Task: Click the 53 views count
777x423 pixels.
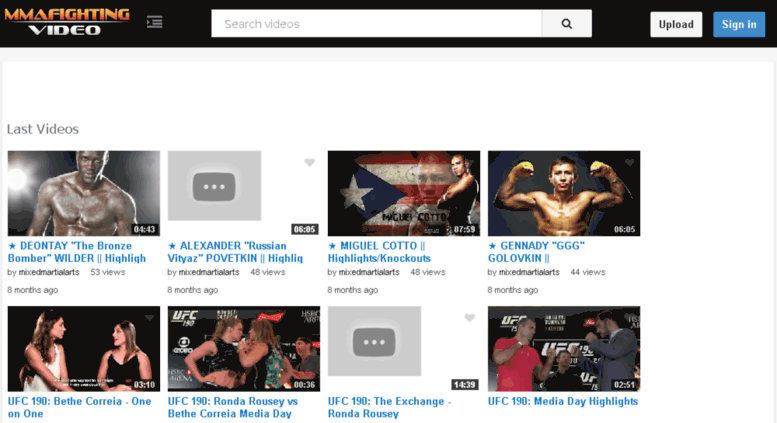Action: (x=108, y=272)
